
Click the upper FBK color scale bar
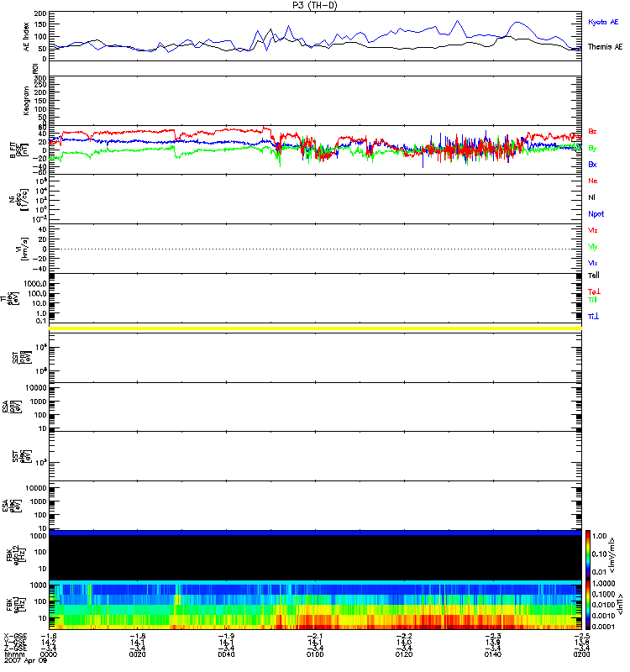click(588, 554)
